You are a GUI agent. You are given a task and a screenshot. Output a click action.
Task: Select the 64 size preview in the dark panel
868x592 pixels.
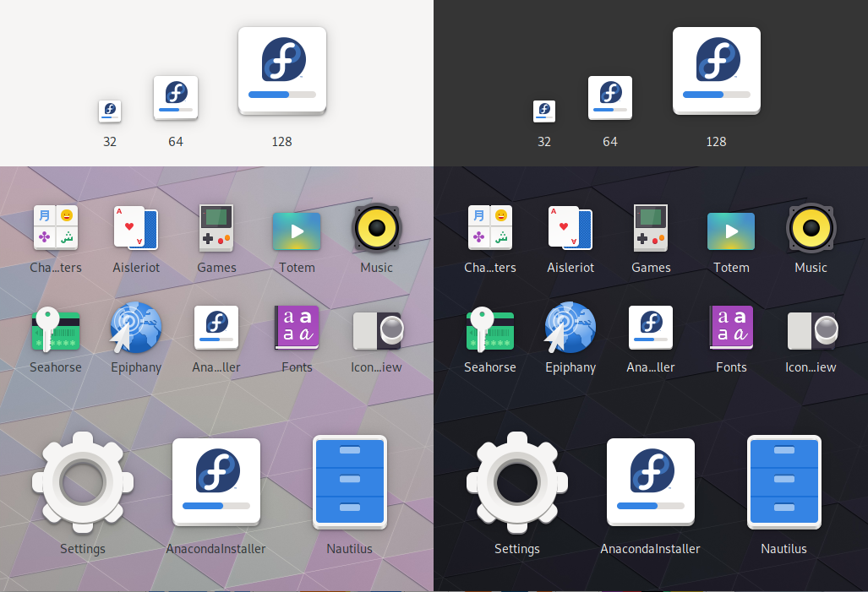point(610,98)
